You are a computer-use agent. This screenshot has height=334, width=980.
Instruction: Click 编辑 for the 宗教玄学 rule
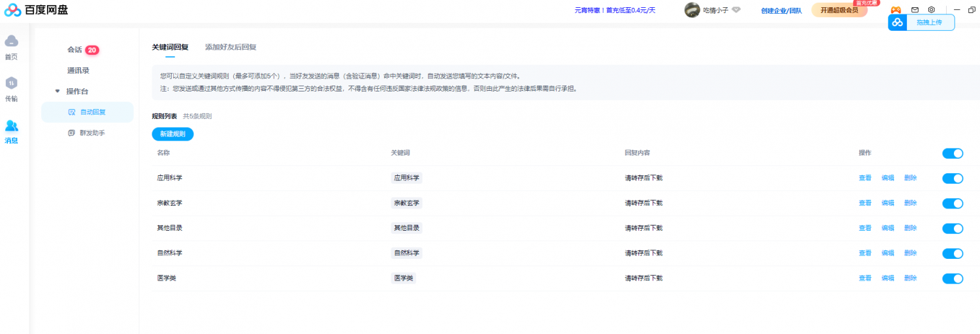click(x=887, y=203)
